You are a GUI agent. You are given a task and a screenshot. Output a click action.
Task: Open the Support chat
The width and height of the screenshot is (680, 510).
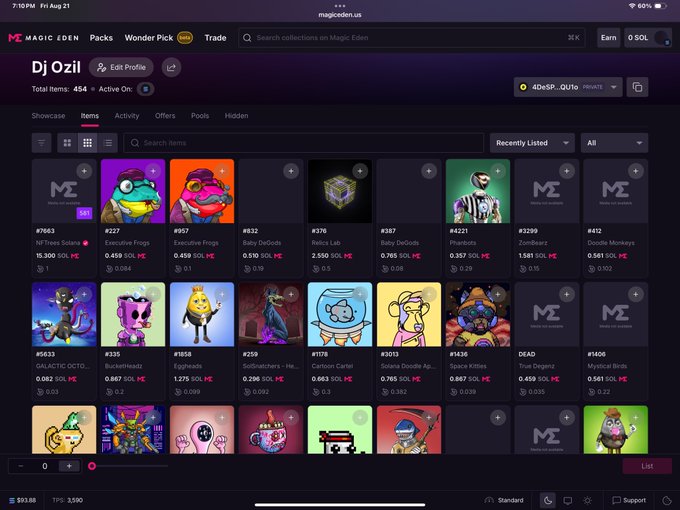point(629,500)
